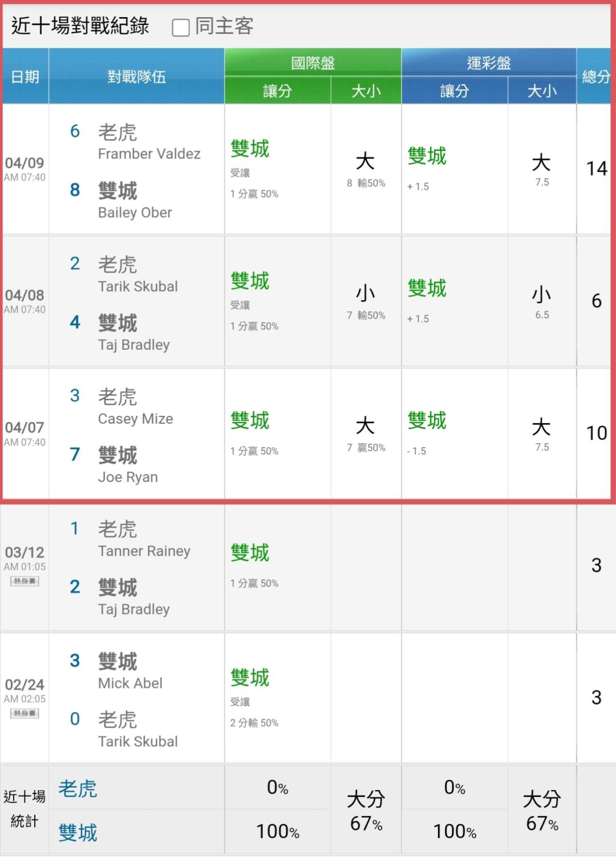
Task: Click 近十場對戰紀錄 section title
Action: [80, 26]
